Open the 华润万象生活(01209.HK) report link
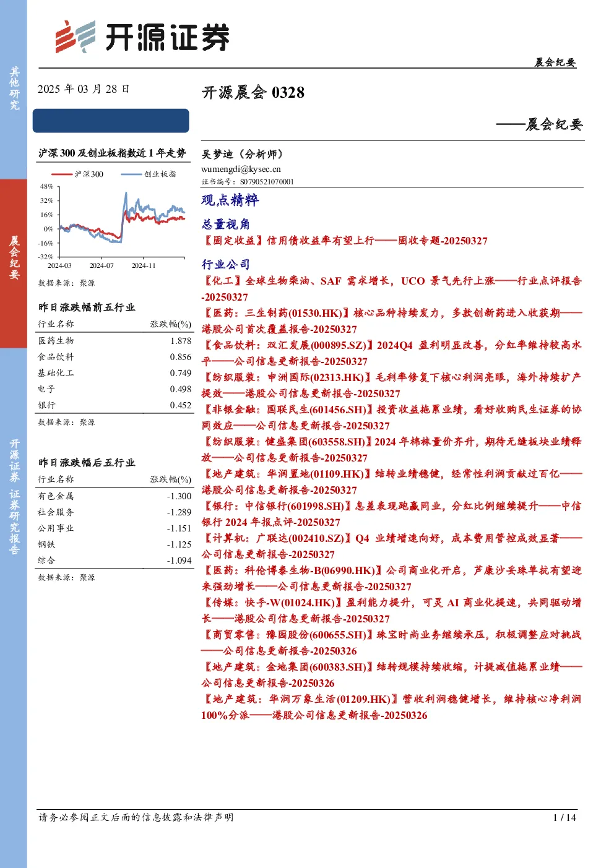 point(391,707)
